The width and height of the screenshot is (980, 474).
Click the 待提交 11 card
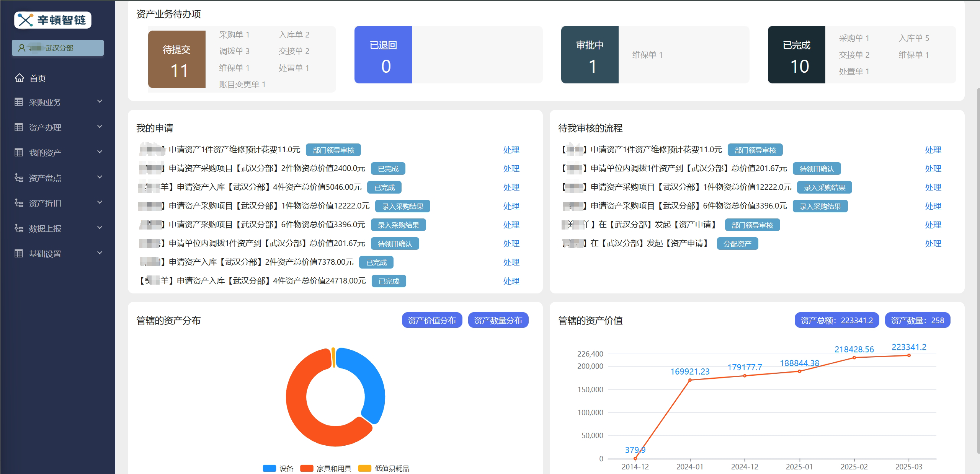point(177,59)
